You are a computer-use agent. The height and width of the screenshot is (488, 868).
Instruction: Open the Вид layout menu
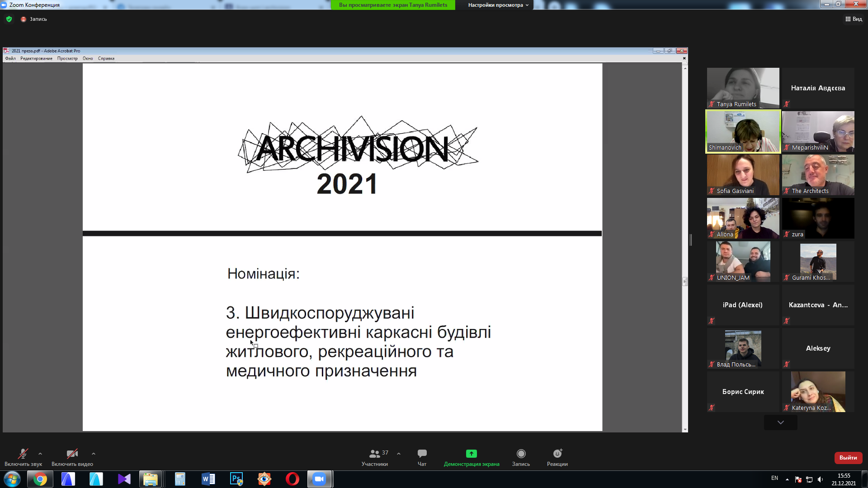click(854, 19)
